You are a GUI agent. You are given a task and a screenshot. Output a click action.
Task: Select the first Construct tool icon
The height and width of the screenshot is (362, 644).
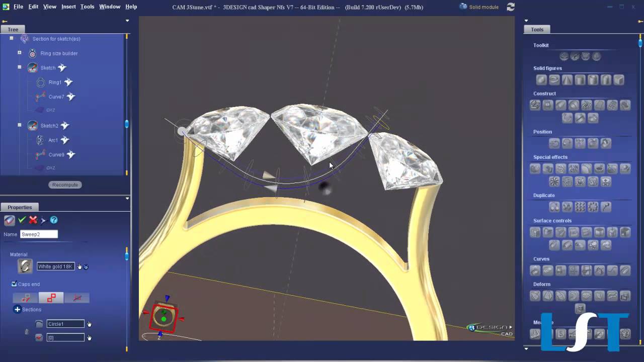coord(535,105)
